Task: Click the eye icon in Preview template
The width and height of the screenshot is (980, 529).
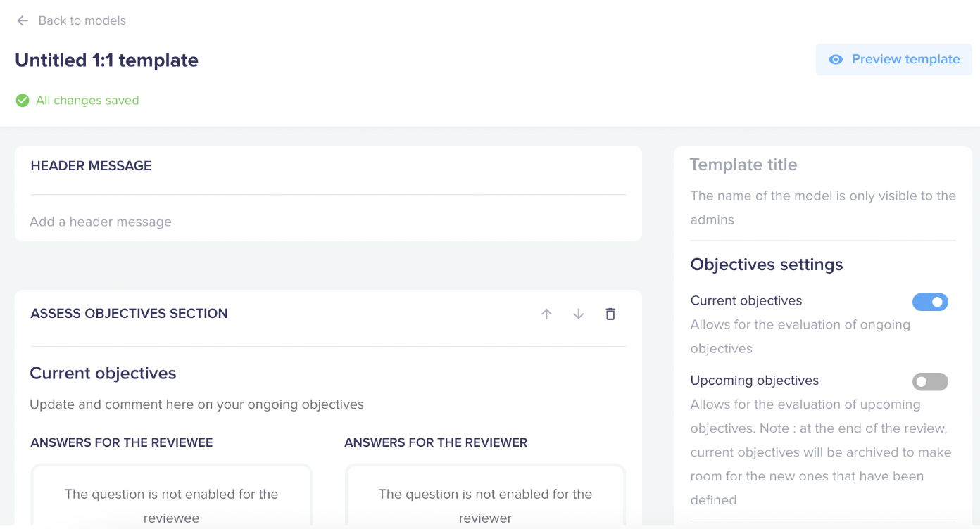Action: [836, 60]
